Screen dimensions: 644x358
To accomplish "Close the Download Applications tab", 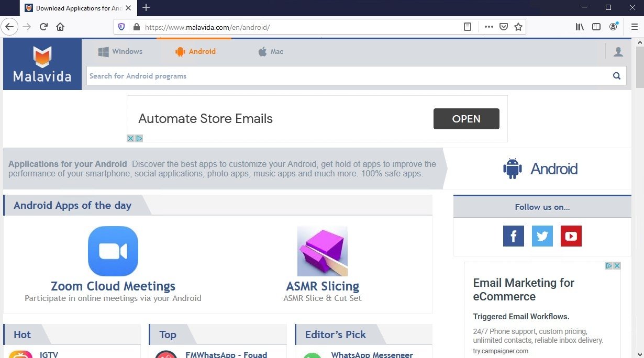I will click(x=128, y=8).
